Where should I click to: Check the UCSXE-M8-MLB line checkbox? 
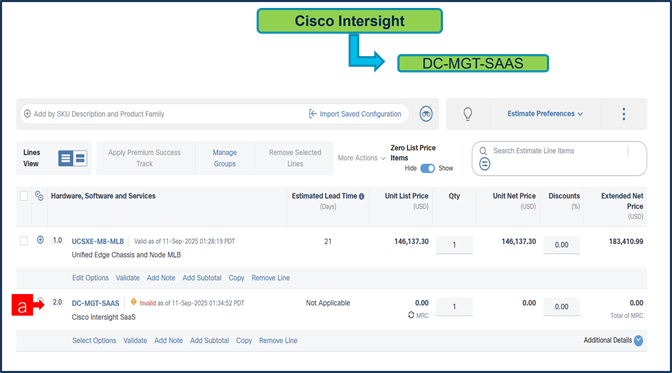coord(24,241)
